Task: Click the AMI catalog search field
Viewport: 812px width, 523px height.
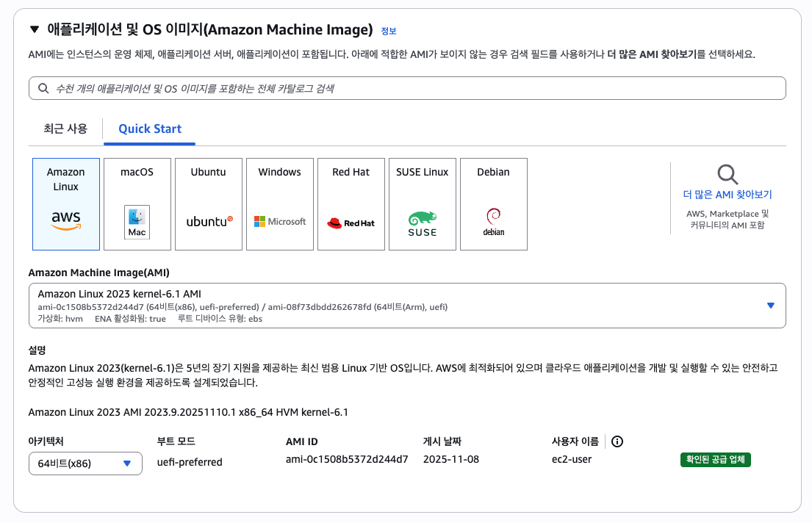Action: 407,89
